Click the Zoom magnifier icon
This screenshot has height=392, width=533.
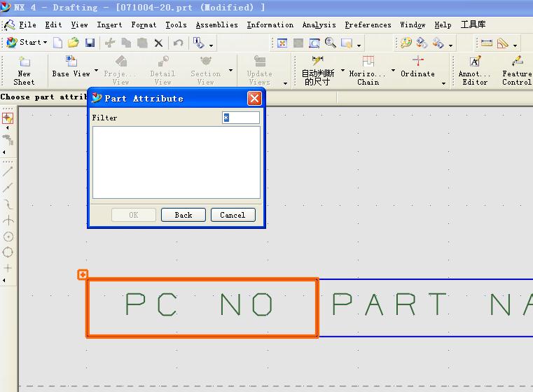[331, 43]
